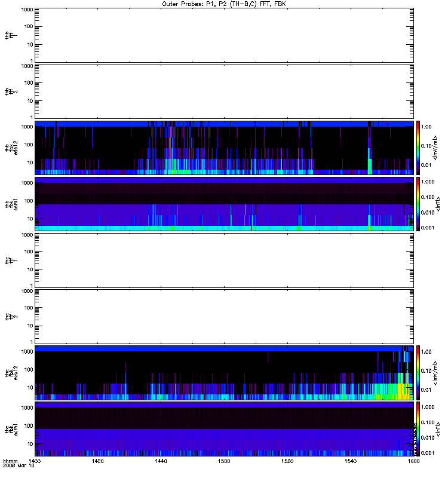448x478 pixels.
Task: Click the 'hhmm' axis unit label
Action: click(x=10, y=461)
